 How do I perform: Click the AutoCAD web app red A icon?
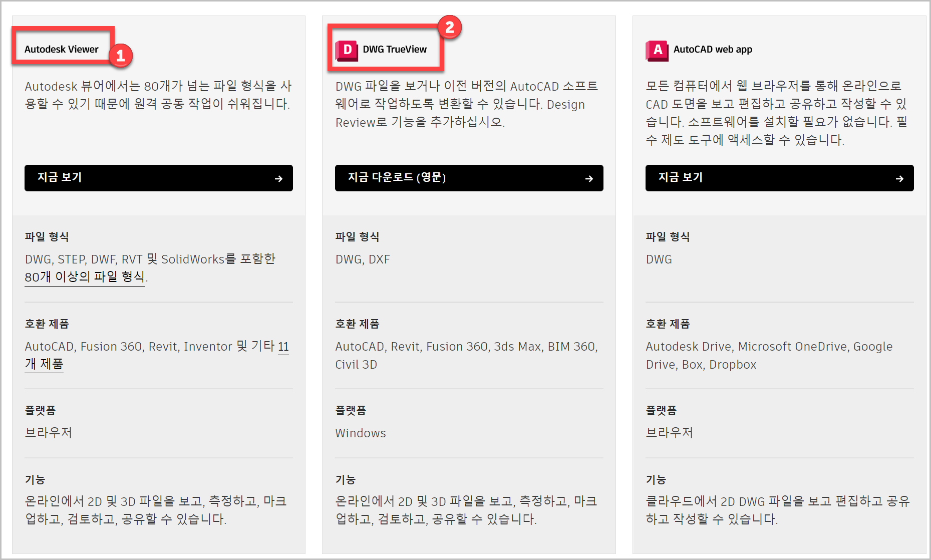(657, 50)
